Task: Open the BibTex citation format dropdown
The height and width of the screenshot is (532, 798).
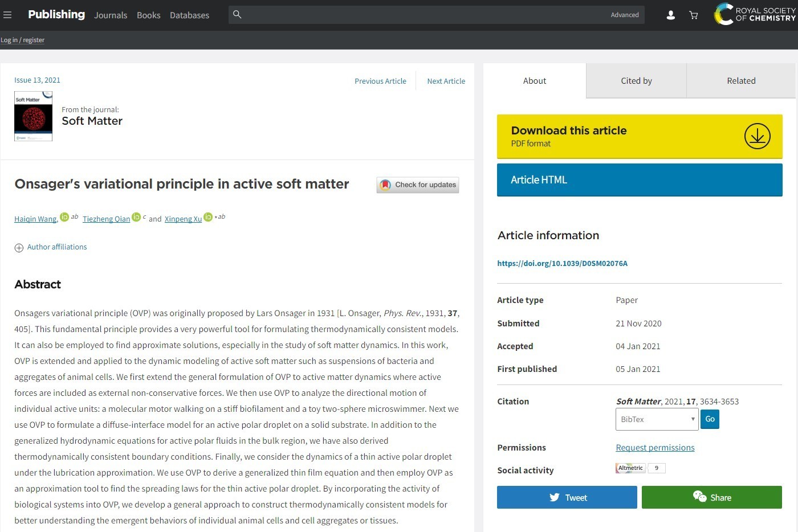Action: click(x=657, y=419)
